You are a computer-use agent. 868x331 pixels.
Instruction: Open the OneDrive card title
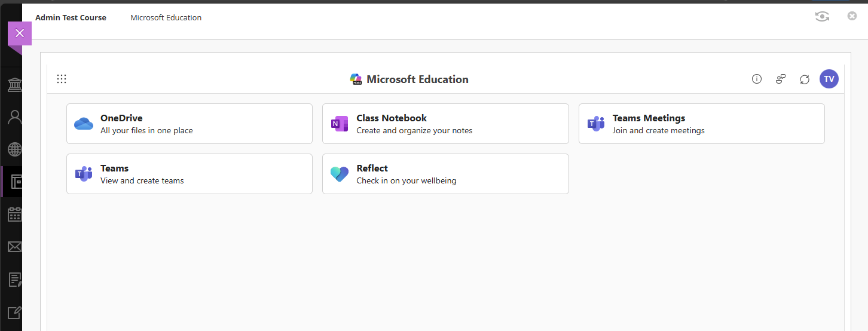(x=121, y=118)
